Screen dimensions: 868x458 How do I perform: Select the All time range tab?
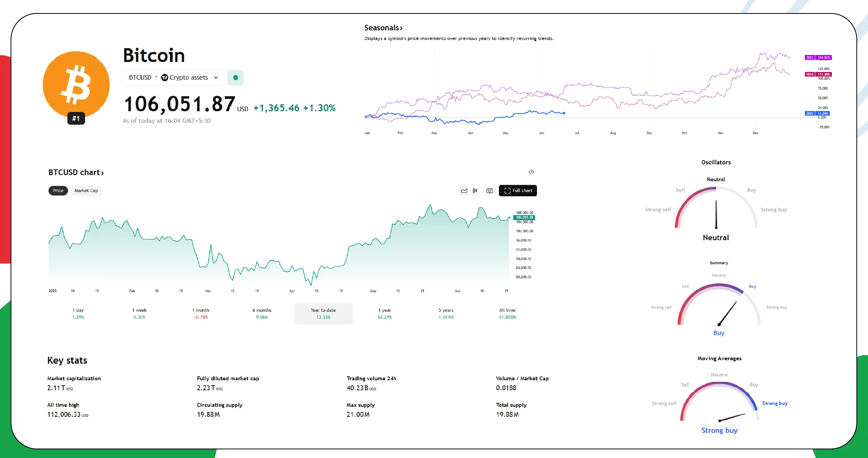(x=507, y=314)
